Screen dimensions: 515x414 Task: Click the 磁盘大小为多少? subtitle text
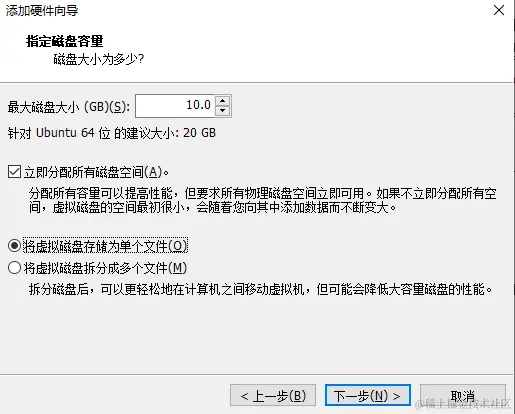[x=99, y=60]
